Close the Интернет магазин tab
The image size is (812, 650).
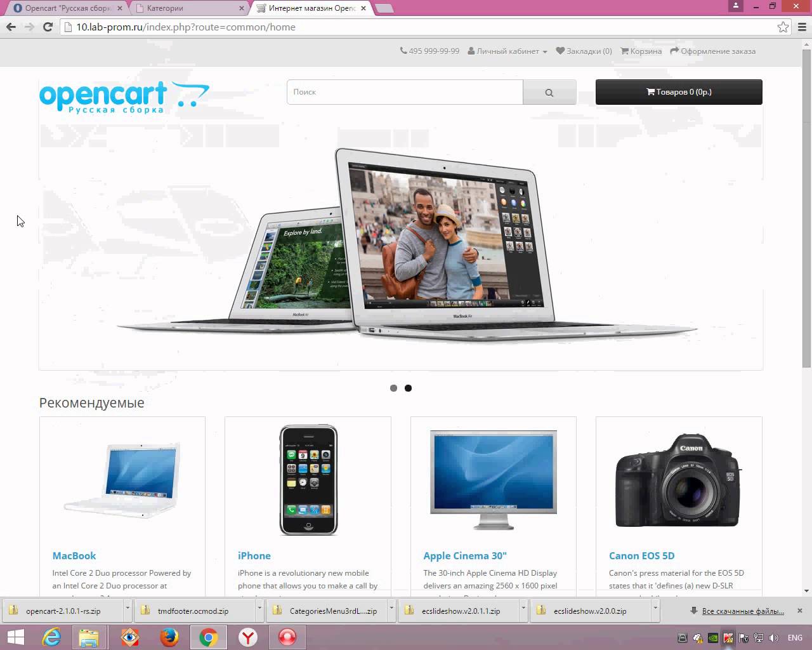(363, 8)
